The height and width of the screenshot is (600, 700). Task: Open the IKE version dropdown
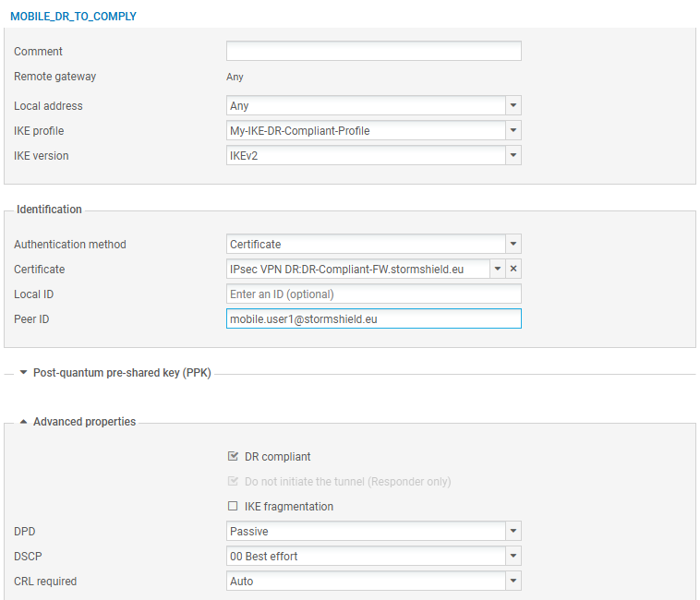(x=513, y=156)
